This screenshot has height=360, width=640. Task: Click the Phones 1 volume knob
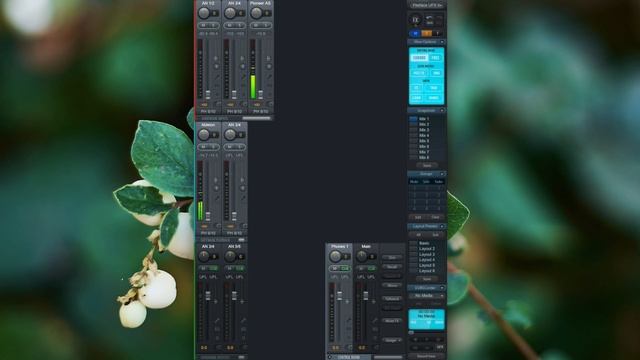335,256
